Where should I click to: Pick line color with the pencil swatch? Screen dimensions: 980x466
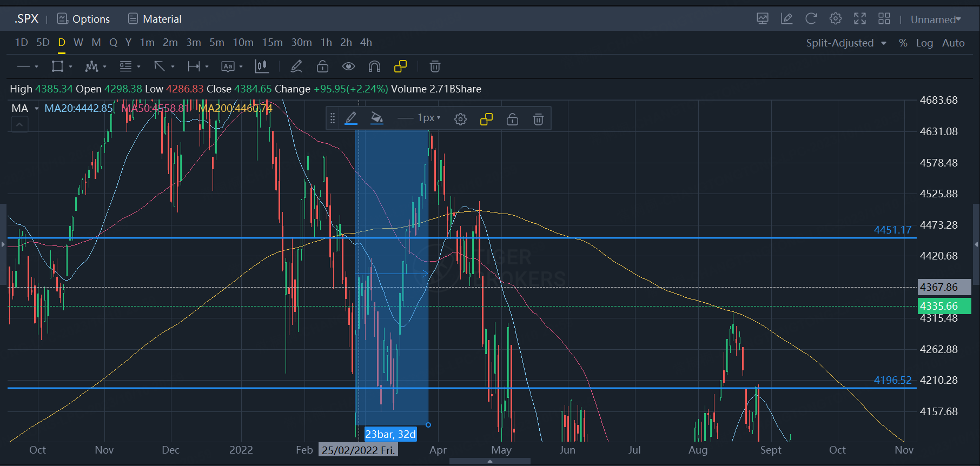351,118
